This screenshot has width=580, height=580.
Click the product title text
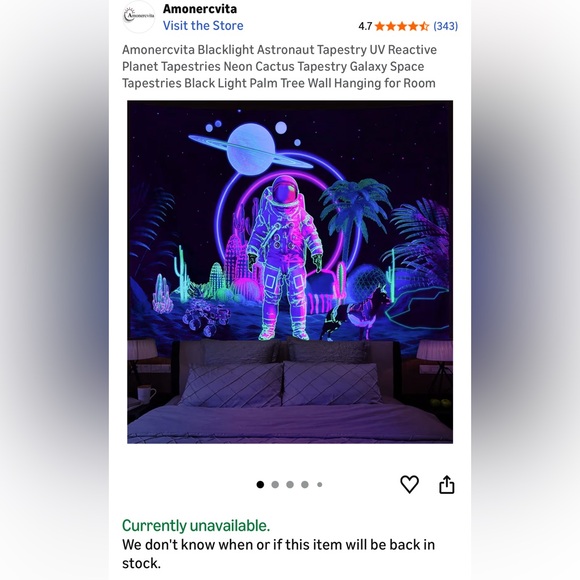[x=279, y=66]
